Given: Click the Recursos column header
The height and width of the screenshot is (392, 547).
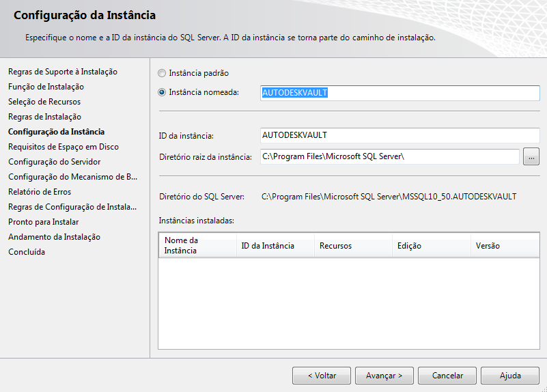Looking at the screenshot, I should [x=353, y=246].
